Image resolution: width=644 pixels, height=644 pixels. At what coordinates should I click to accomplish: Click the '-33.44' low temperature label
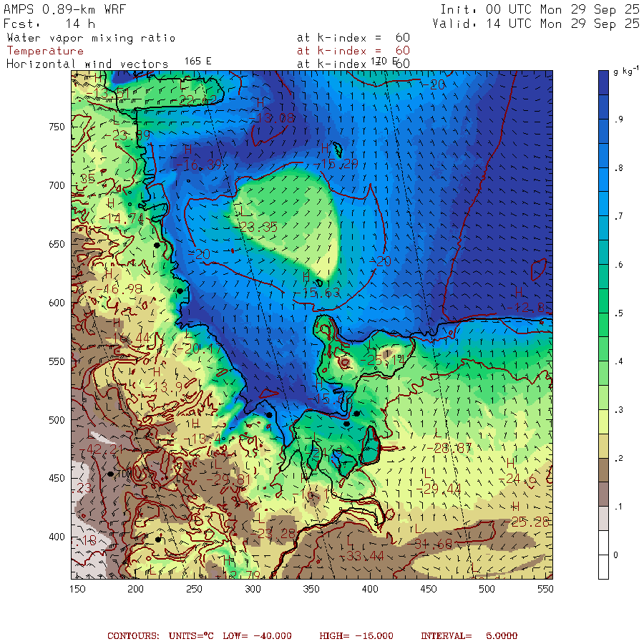(x=363, y=556)
